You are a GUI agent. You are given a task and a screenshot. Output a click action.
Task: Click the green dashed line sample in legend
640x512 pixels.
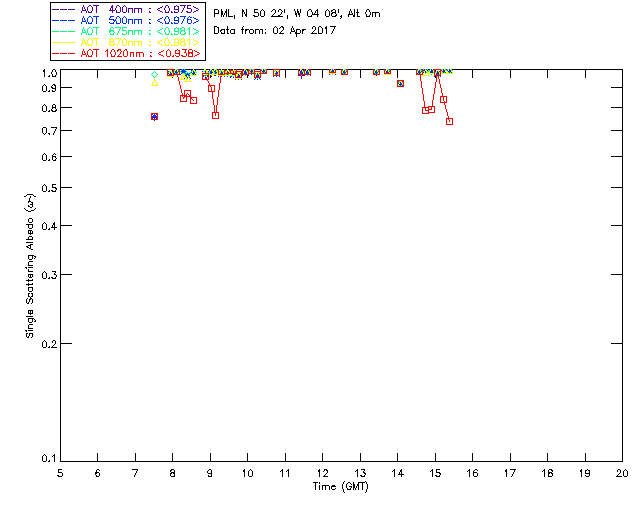(64, 31)
